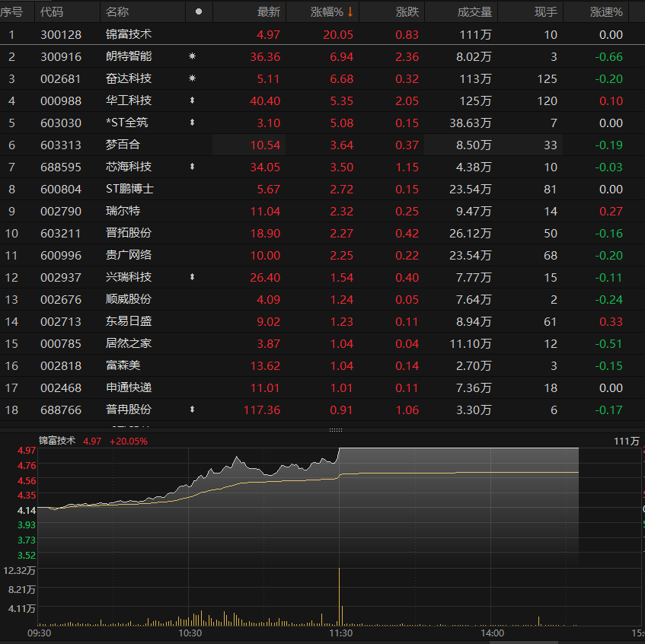Image resolution: width=645 pixels, height=644 pixels.
Task: Click the star marker icon beside 朗特智能
Action: pos(192,56)
